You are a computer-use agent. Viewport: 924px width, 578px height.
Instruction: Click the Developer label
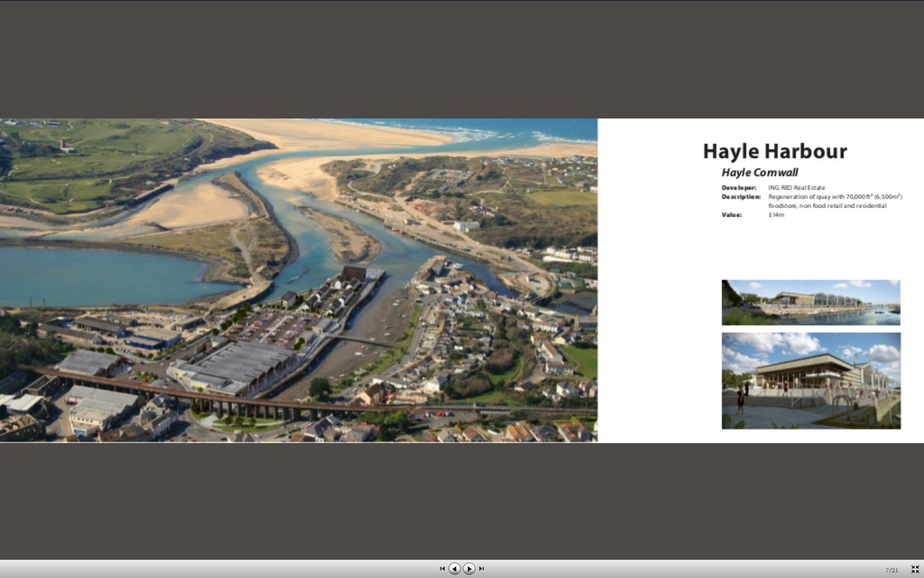point(739,188)
